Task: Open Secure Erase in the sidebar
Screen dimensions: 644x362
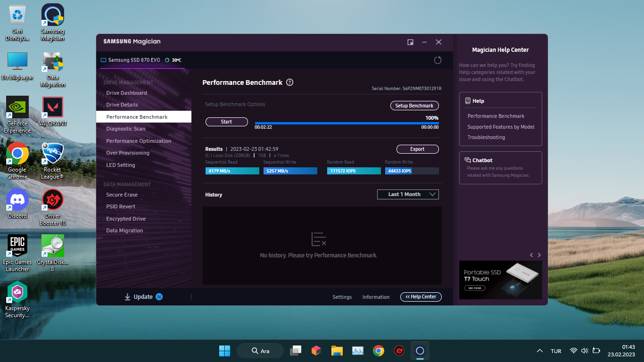Action: point(144,195)
